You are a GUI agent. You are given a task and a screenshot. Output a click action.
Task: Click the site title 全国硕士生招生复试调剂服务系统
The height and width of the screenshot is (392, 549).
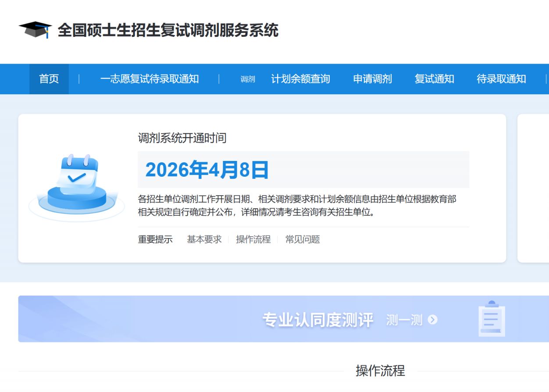(x=168, y=31)
